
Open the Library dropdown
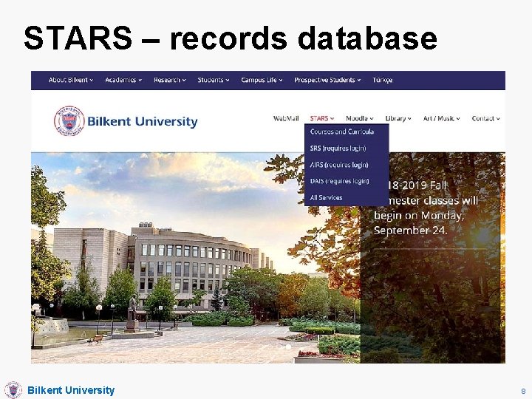[398, 118]
